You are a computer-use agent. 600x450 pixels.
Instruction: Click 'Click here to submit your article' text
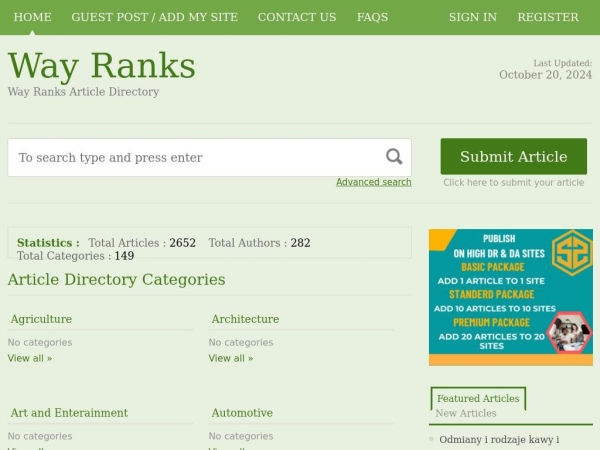tap(514, 183)
